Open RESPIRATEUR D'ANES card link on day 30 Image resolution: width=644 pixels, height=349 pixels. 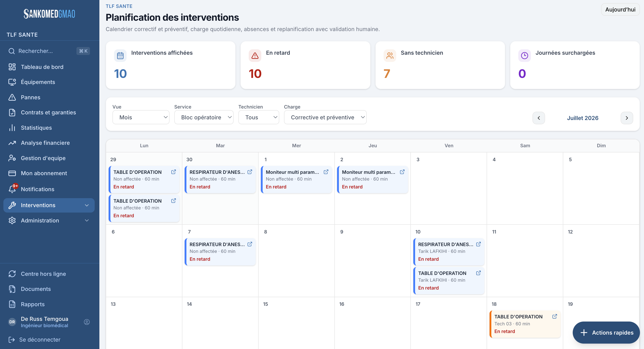click(x=250, y=172)
